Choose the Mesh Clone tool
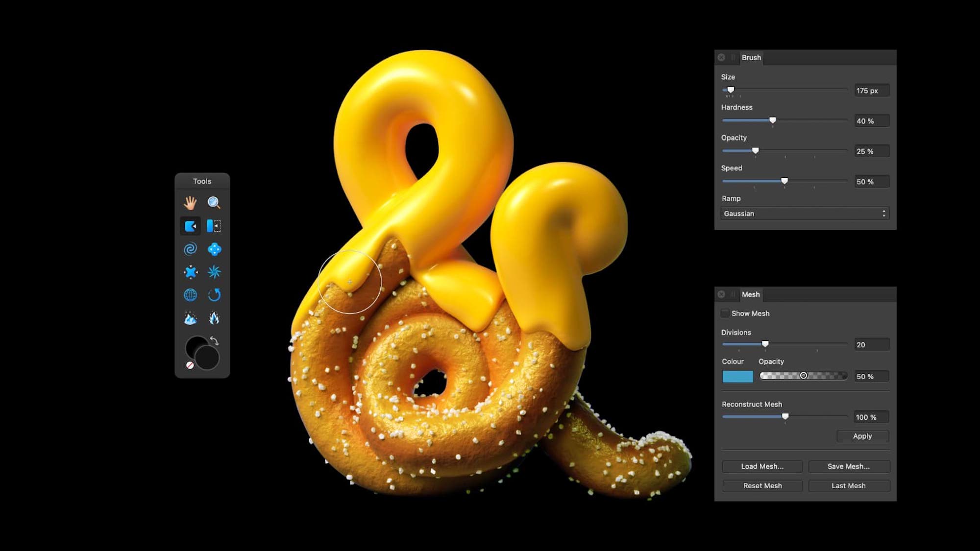 pyautogui.click(x=190, y=294)
